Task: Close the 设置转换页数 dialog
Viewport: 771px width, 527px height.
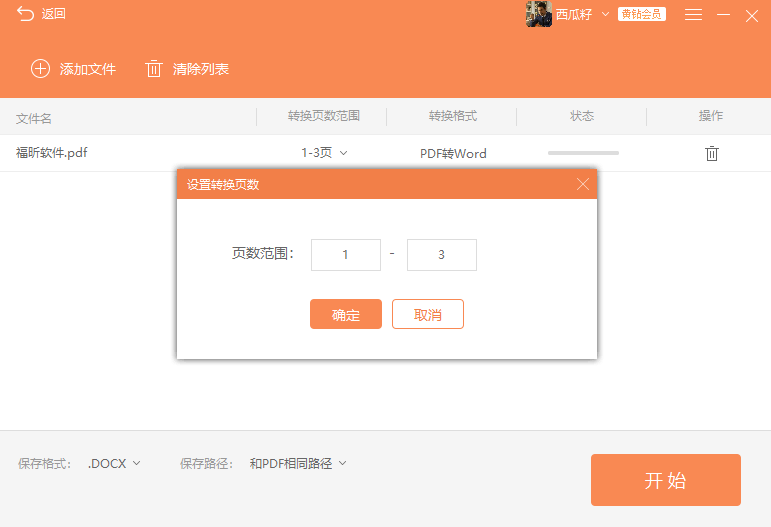Action: click(x=583, y=184)
